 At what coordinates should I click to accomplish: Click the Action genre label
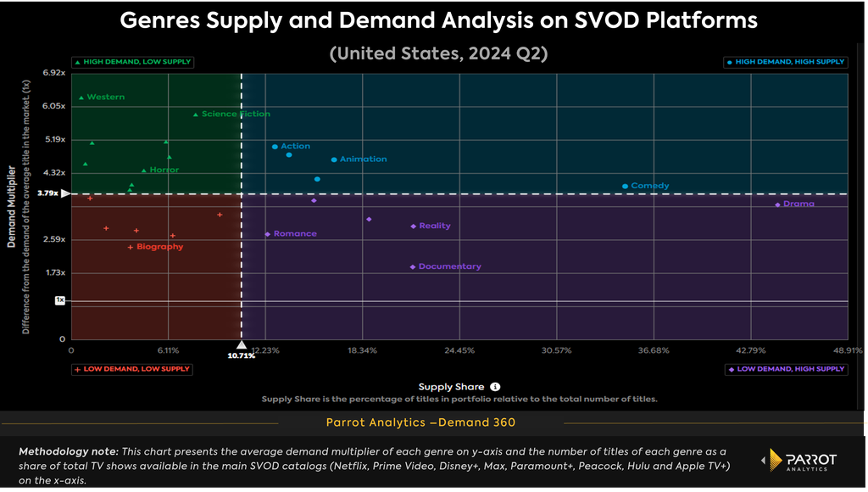point(295,146)
